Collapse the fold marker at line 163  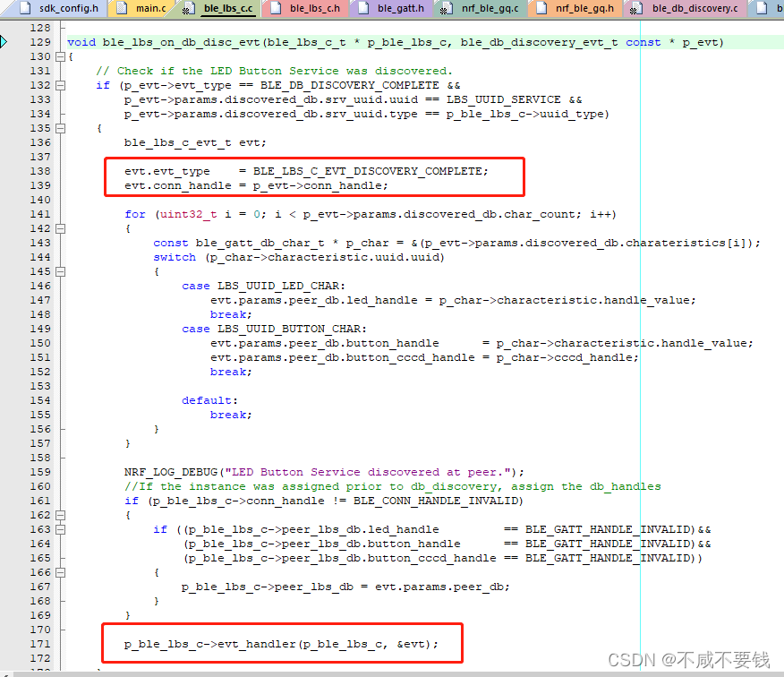(59, 528)
